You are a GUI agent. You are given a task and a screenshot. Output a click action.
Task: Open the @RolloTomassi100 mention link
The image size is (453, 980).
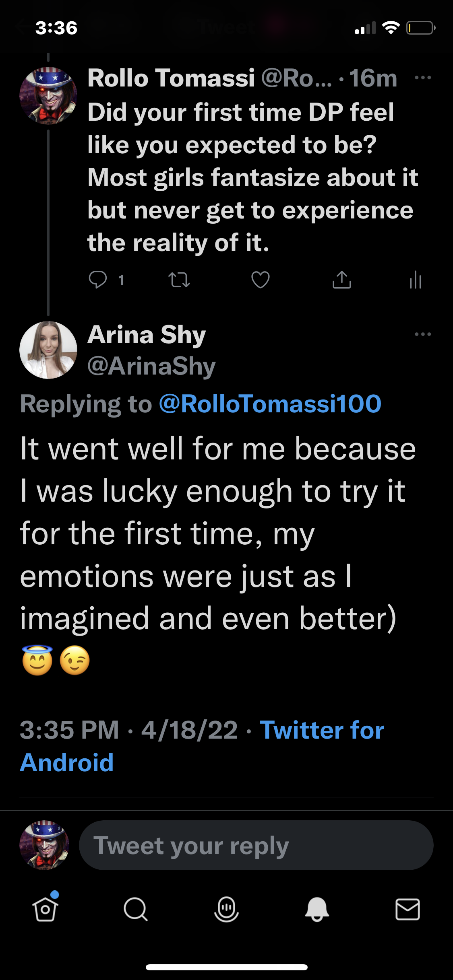pos(270,404)
